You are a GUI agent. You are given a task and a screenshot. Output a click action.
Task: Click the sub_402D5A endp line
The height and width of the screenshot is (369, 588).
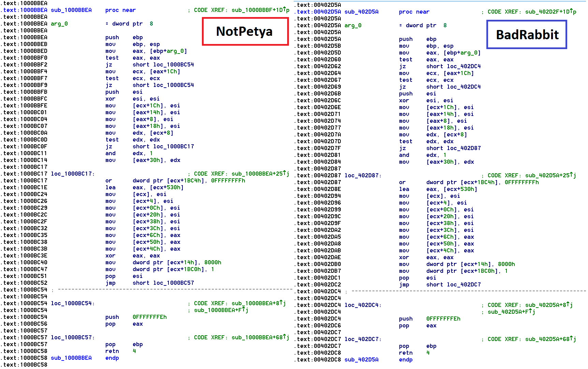pos(362,360)
